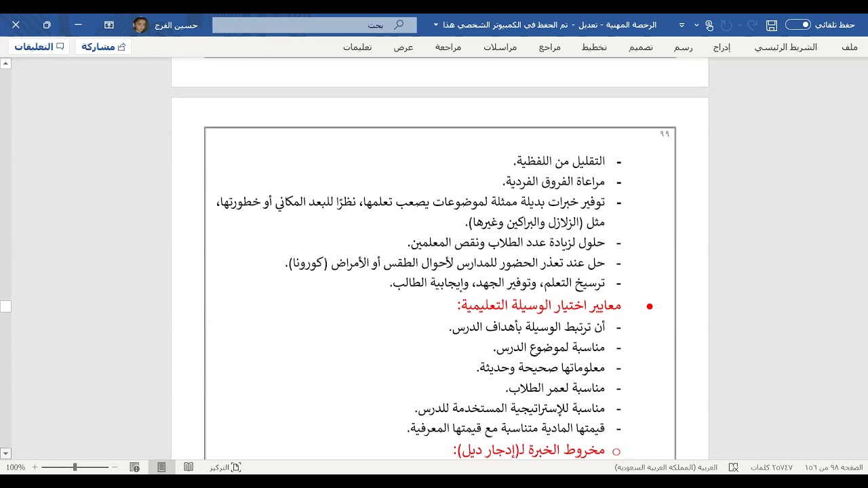Switch to the رسم Draw tab
Screen dimensions: 868x488
coord(683,47)
